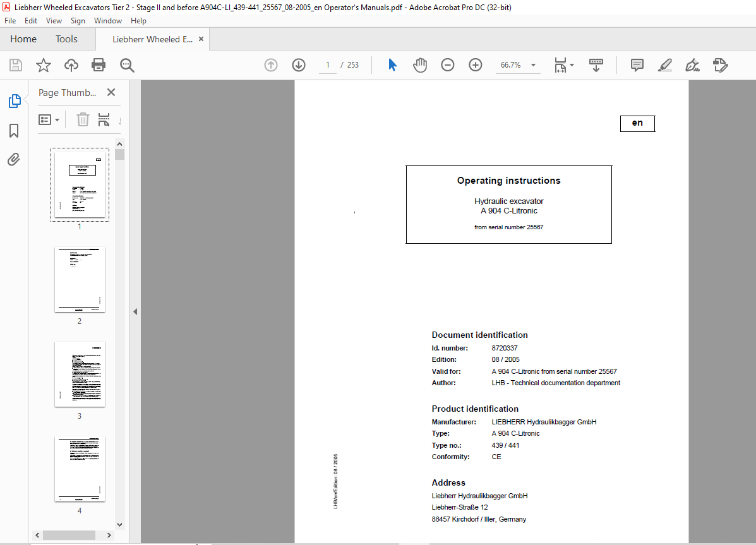Activate the Selection arrow tool
756x545 pixels.
click(x=392, y=64)
